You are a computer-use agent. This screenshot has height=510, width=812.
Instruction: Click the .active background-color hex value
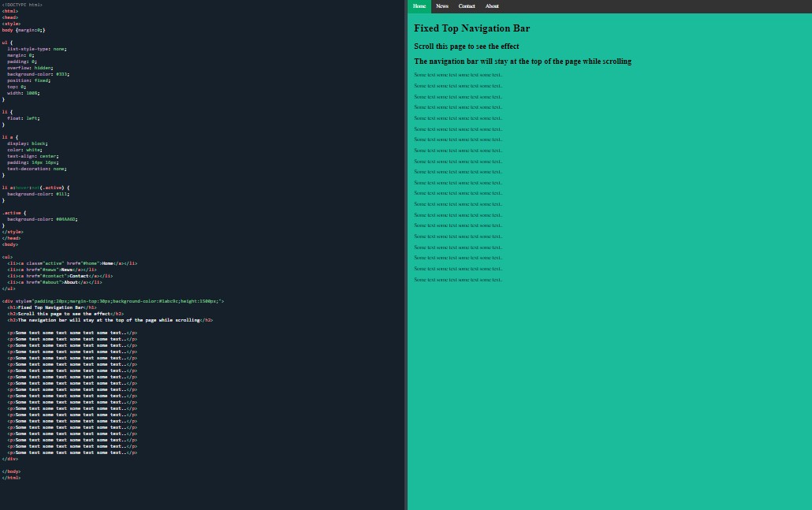(66, 219)
